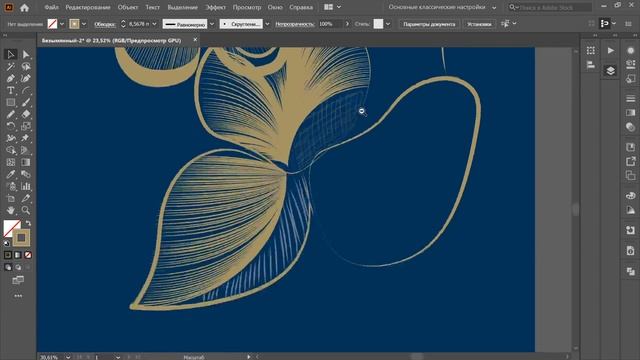
Task: Open the Справка menu
Action: pyautogui.click(x=301, y=7)
